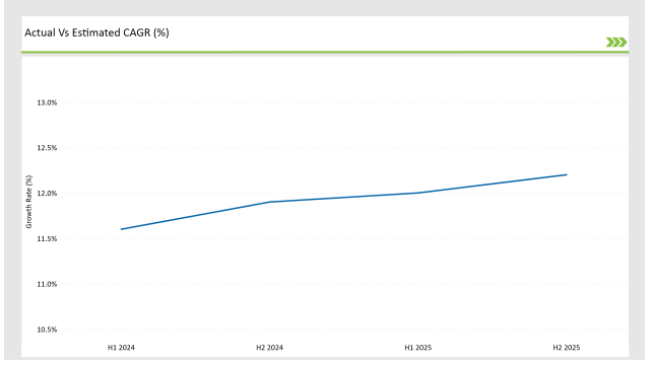Screen dimensions: 650x365
Task: Click the 11.0% y-axis tick label
Action: coord(47,284)
